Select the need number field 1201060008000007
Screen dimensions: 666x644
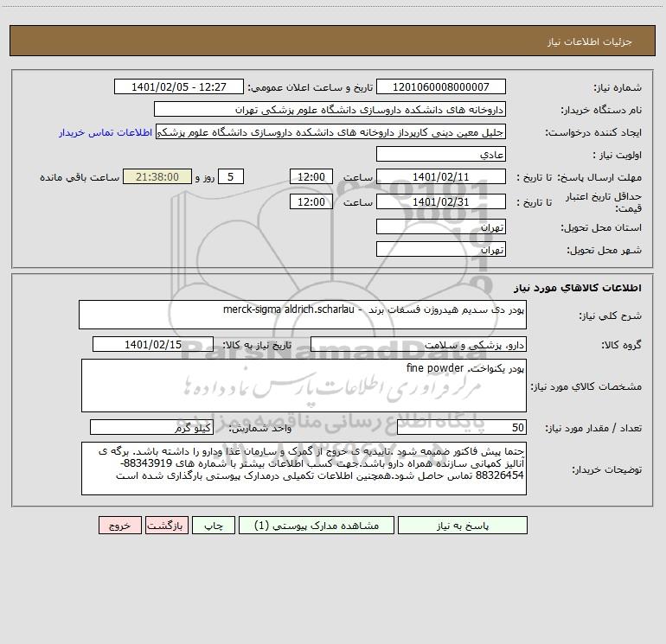pyautogui.click(x=441, y=86)
